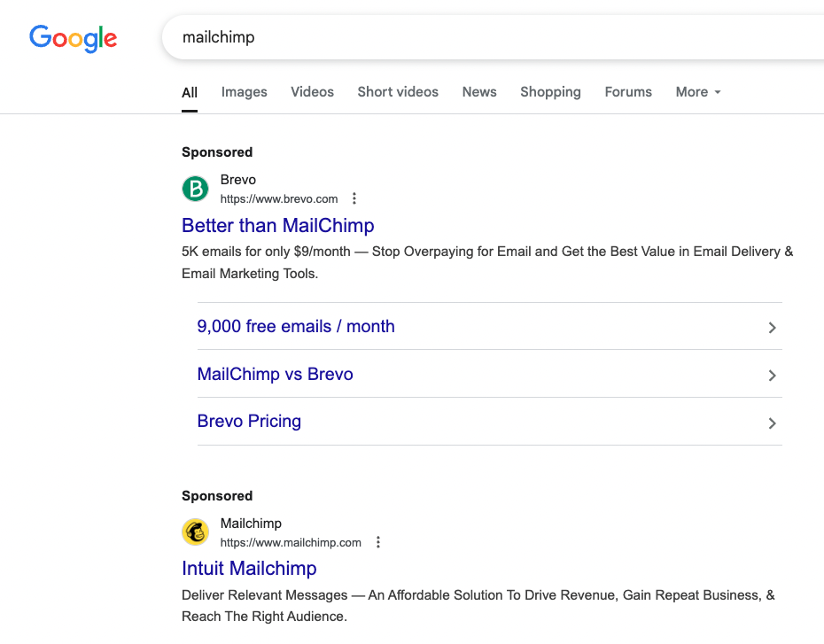Open three-dot menu beside brevo.com URL

[354, 198]
